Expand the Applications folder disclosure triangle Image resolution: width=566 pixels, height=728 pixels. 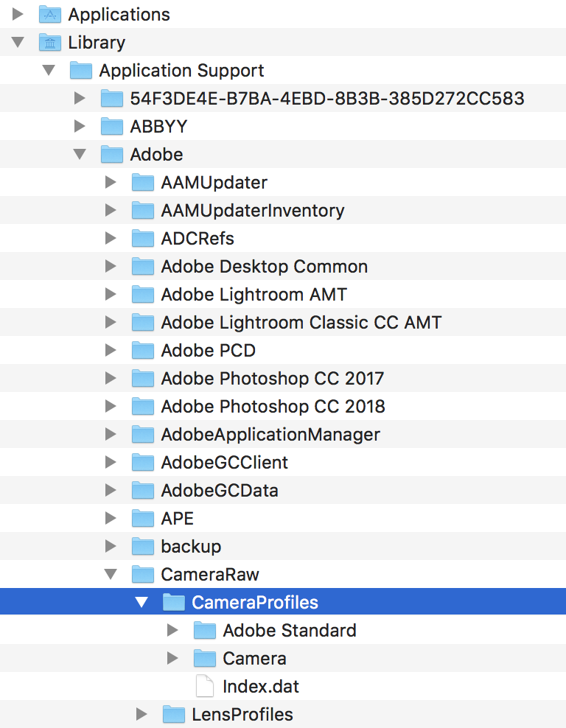click(x=18, y=15)
